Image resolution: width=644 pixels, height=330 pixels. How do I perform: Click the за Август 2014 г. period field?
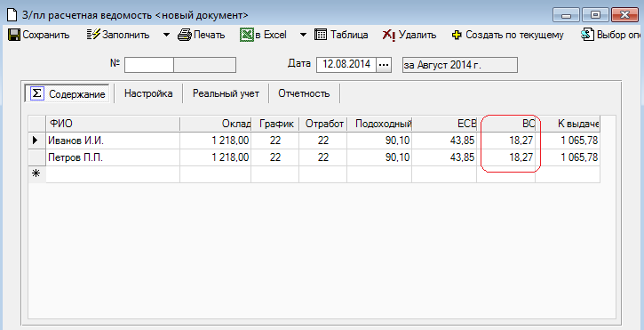pos(459,65)
